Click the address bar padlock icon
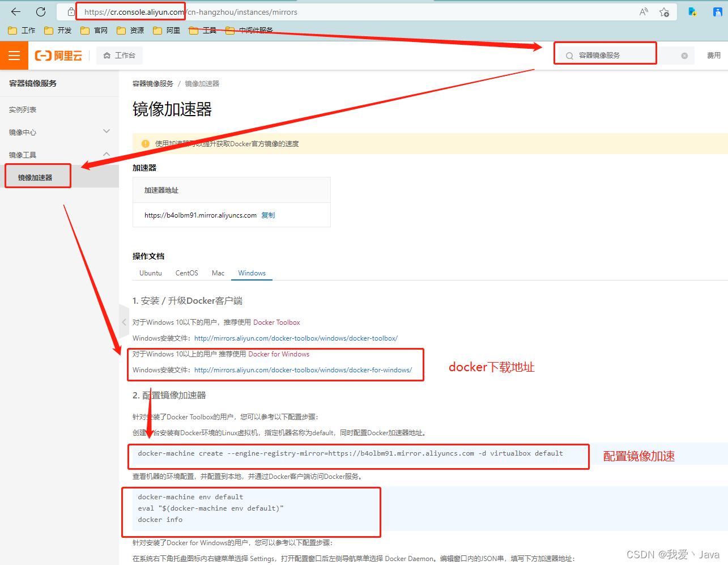 pos(71,12)
